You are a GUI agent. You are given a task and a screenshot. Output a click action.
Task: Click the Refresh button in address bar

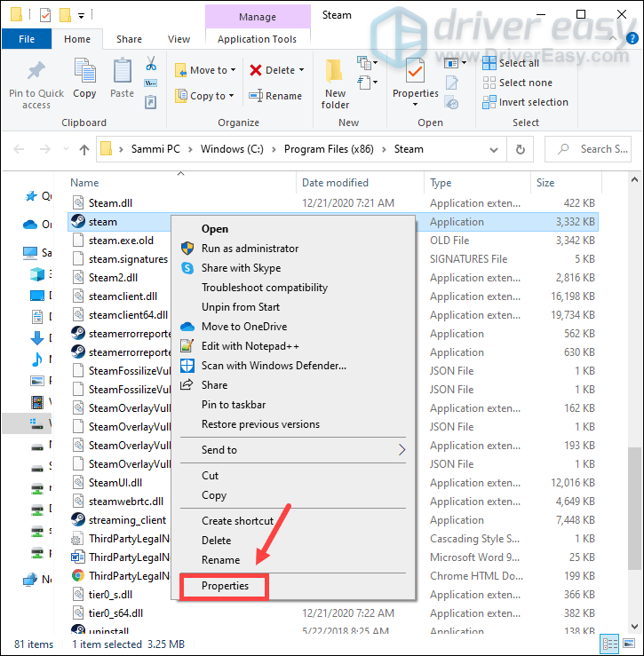tap(520, 149)
